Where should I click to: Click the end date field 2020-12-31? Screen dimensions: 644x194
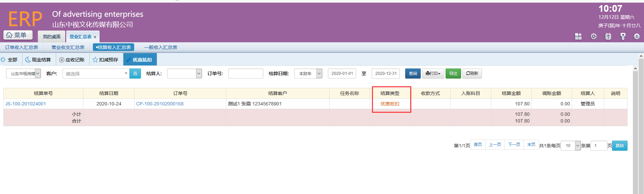click(386, 74)
